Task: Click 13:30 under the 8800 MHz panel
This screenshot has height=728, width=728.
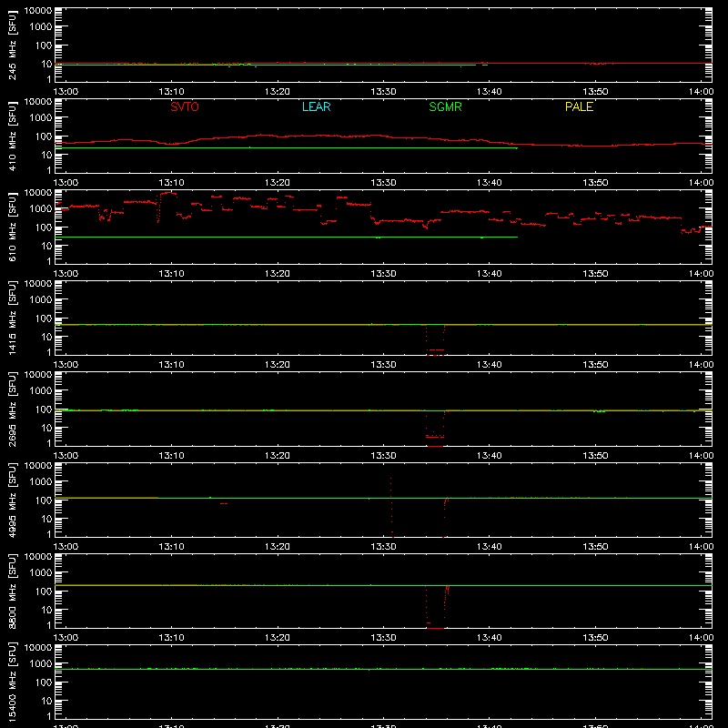Action: tap(383, 638)
